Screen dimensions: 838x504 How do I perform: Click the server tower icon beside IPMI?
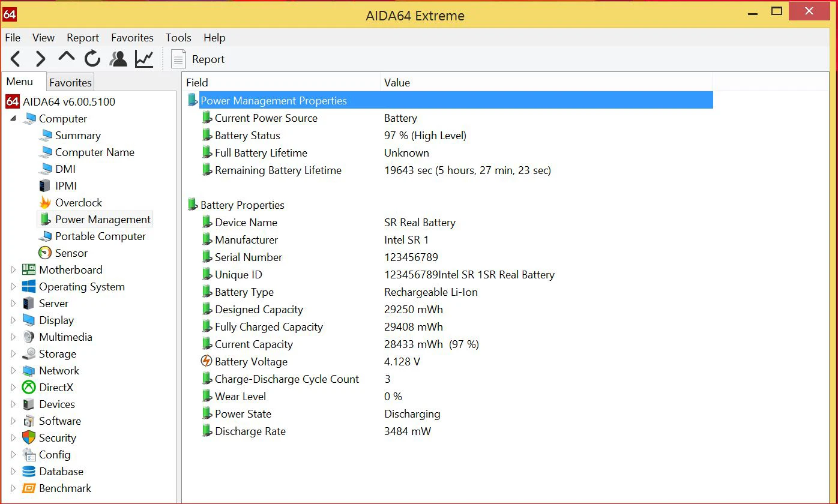click(45, 186)
